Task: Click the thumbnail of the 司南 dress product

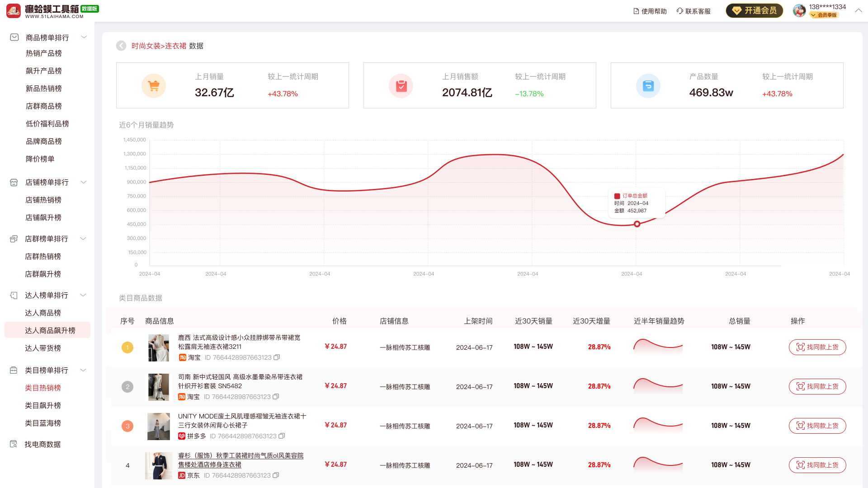Action: coord(158,387)
